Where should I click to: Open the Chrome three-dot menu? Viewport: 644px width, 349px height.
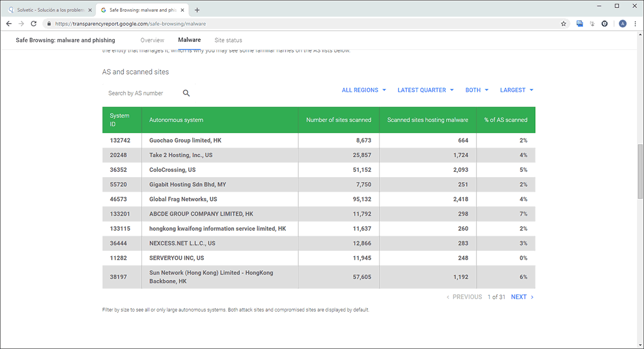coord(635,24)
